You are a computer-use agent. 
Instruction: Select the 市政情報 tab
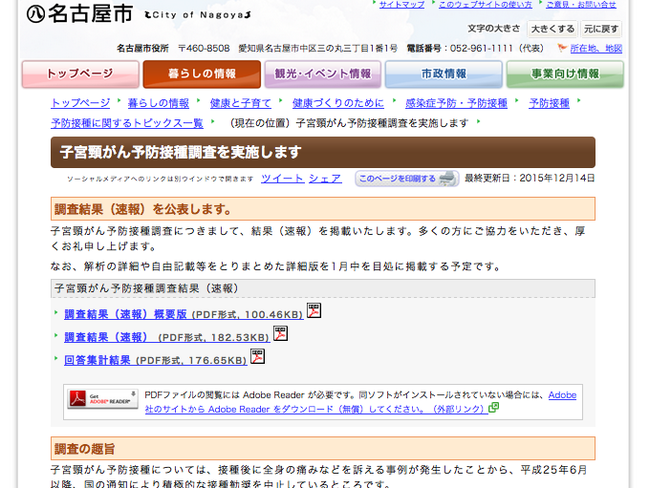(443, 75)
